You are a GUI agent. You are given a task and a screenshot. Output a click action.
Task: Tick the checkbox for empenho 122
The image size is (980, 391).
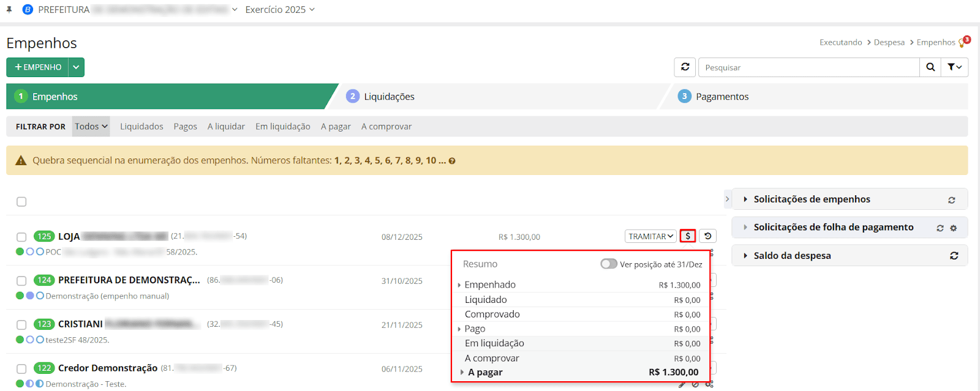pos(21,369)
